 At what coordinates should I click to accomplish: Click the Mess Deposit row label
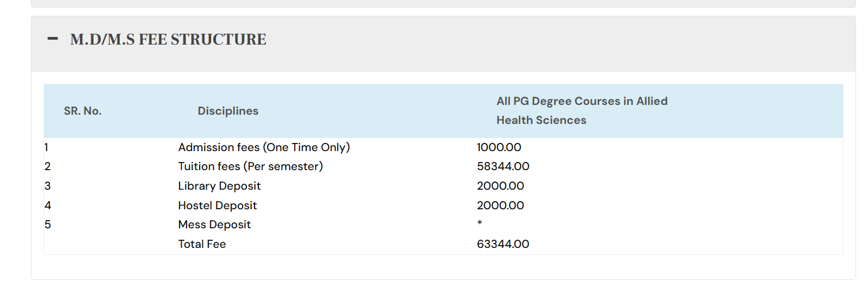coord(214,224)
